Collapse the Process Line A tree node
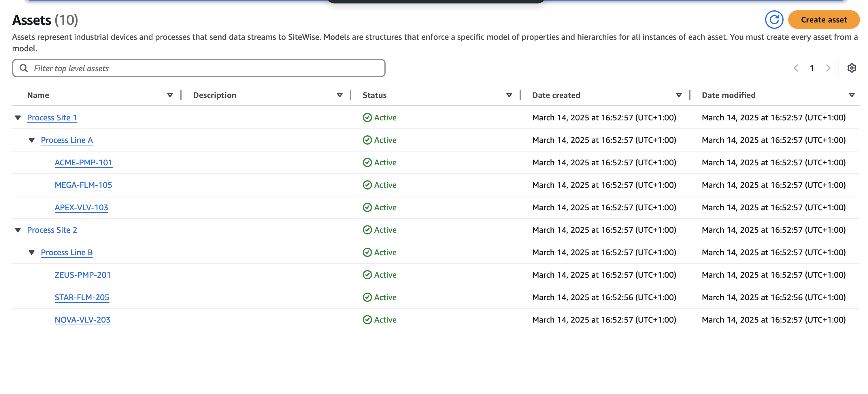 coord(31,140)
